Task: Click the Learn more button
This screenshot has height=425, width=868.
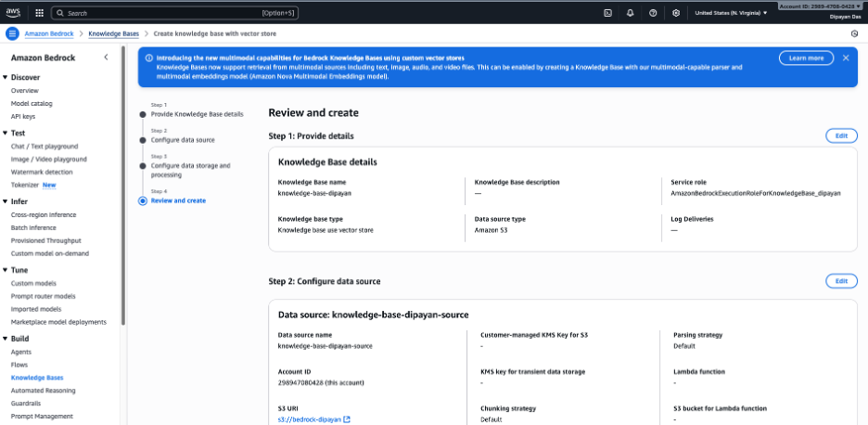Action: click(x=806, y=58)
